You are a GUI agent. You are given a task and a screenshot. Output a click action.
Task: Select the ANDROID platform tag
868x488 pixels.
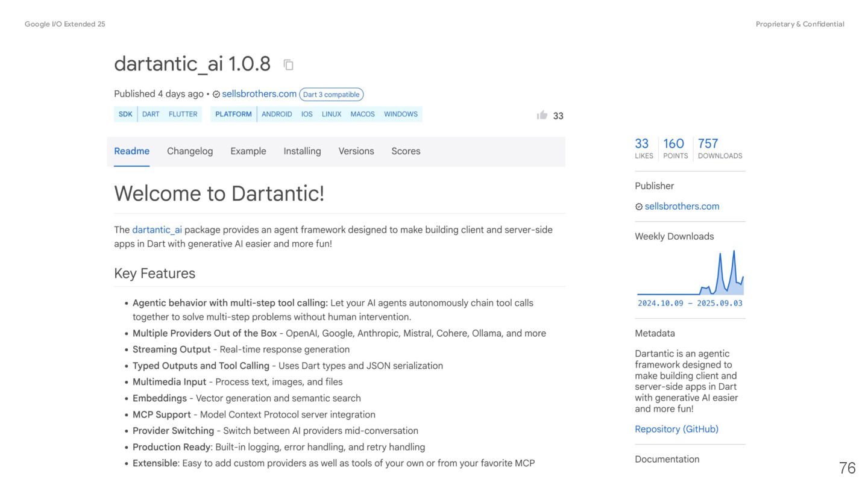(277, 114)
